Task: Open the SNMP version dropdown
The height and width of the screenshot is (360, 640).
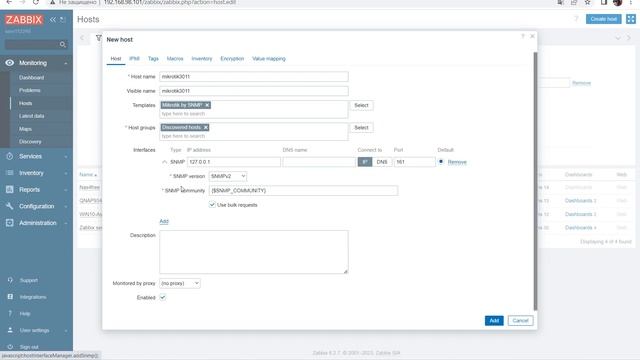Action: [228, 176]
